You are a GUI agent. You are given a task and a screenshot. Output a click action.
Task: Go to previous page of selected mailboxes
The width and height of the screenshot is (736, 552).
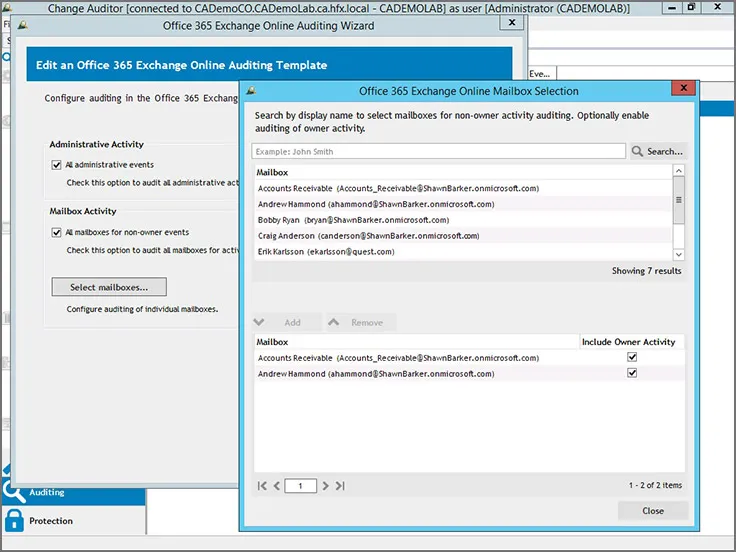pyautogui.click(x=276, y=486)
